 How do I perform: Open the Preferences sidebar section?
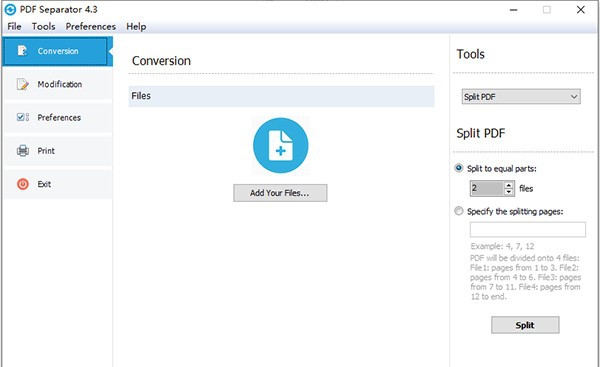pyautogui.click(x=57, y=117)
